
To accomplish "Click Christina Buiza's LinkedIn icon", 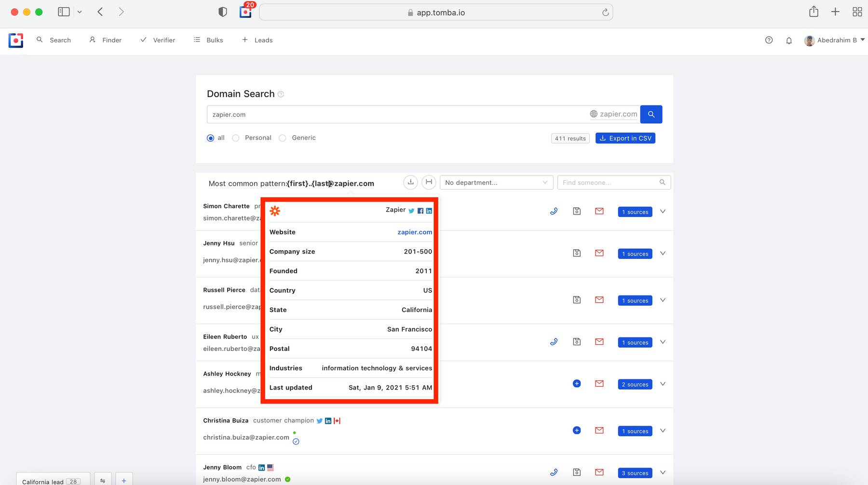I will click(x=328, y=421).
